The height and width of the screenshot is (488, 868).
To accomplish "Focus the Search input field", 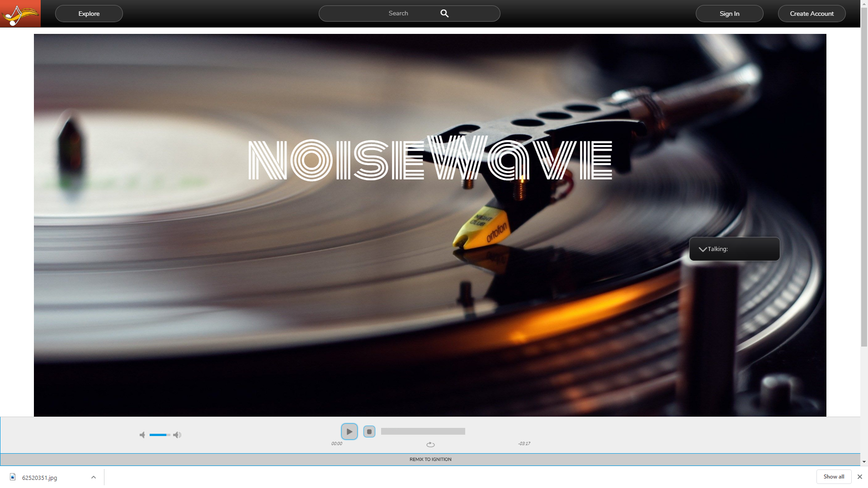I will pyautogui.click(x=409, y=14).
